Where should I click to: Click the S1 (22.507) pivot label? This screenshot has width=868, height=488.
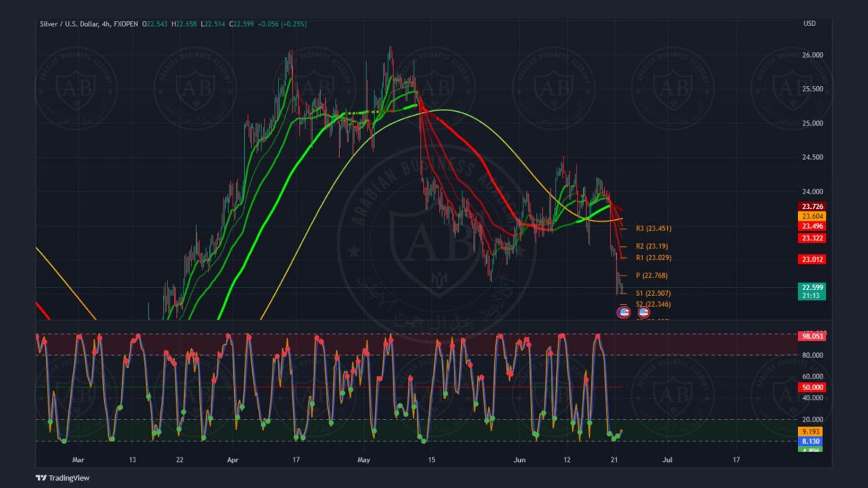(x=653, y=293)
